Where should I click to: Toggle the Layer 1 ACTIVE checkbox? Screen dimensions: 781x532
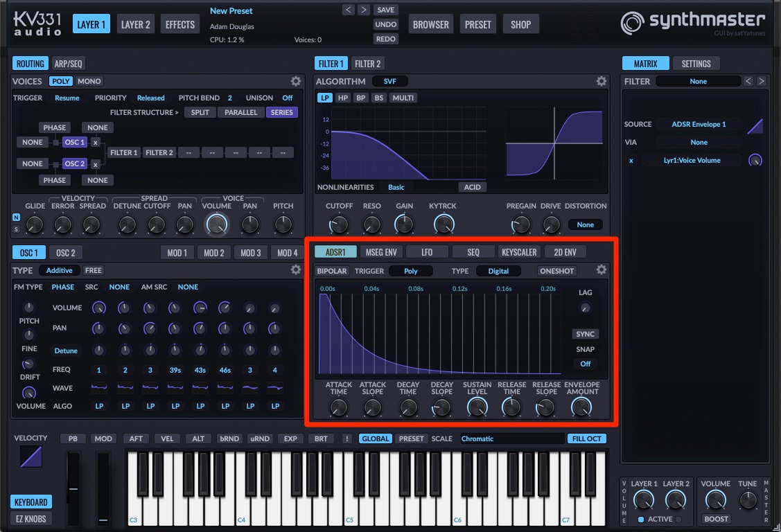coord(641,519)
